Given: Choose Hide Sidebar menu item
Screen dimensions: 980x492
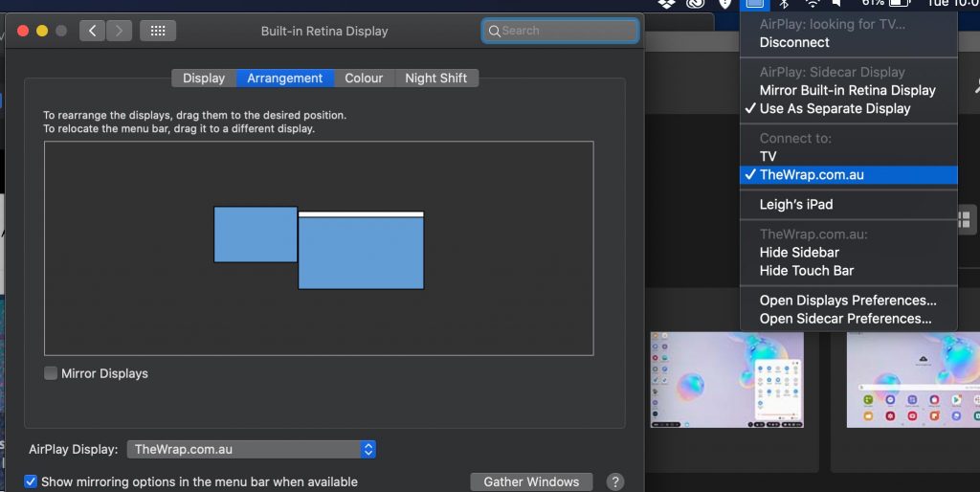Looking at the screenshot, I should pyautogui.click(x=799, y=253).
